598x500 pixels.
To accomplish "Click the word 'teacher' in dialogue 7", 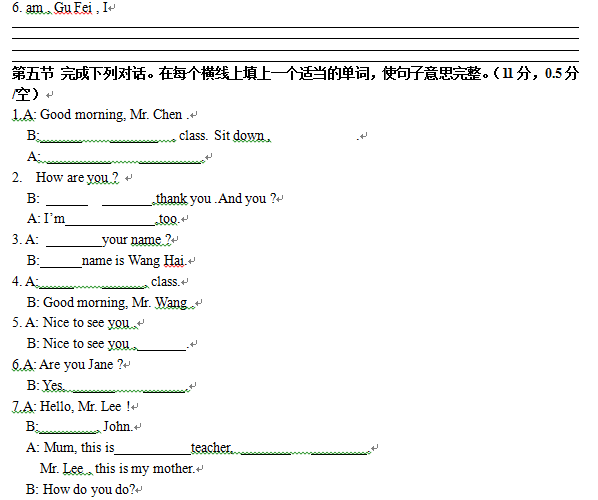I will tap(211, 447).
